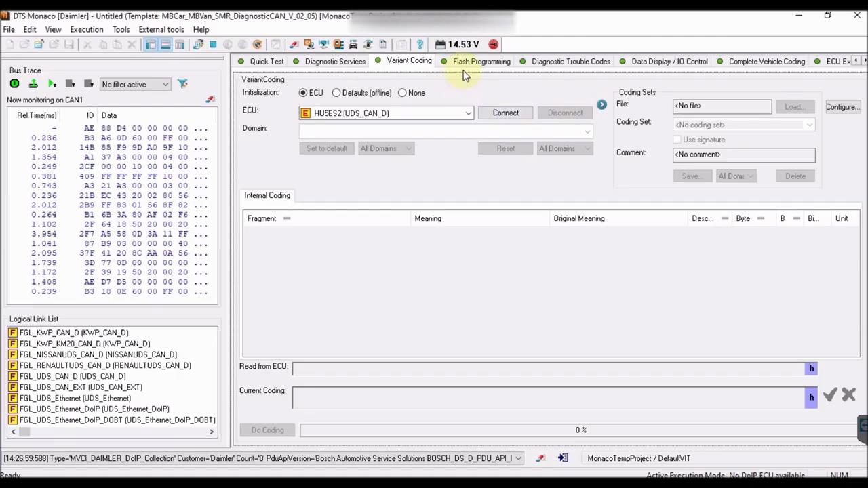Select FGL_NISSANUDS_CAN_D in Logical Link List
Screen dimensions: 868x488
pos(98,354)
